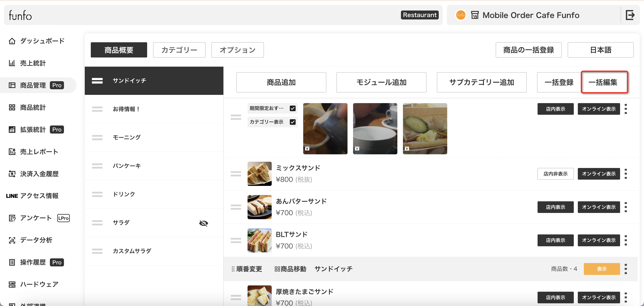The width and height of the screenshot is (644, 306).
Task: Toggle オンライン表示 for ミックスサンド
Action: (599, 174)
